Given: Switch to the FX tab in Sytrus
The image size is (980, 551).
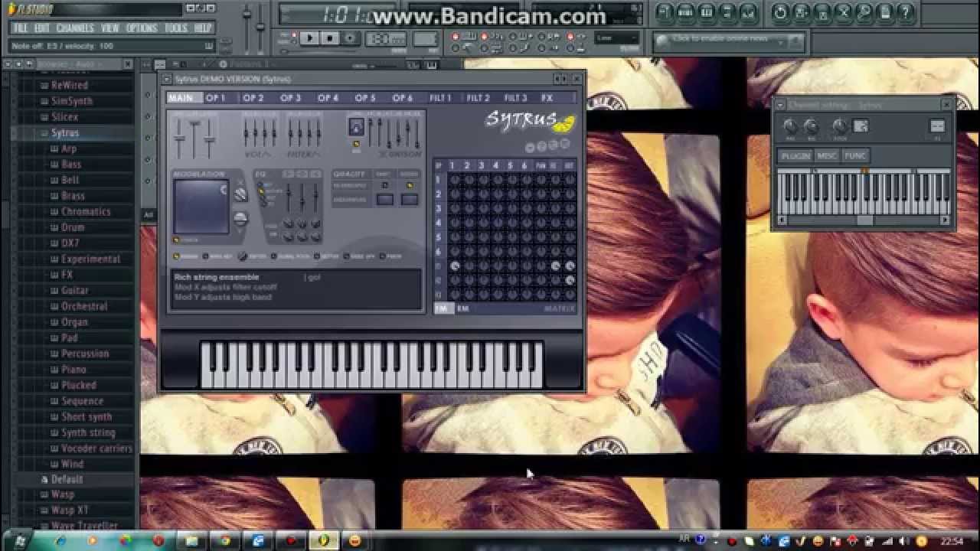Looking at the screenshot, I should click(x=547, y=98).
